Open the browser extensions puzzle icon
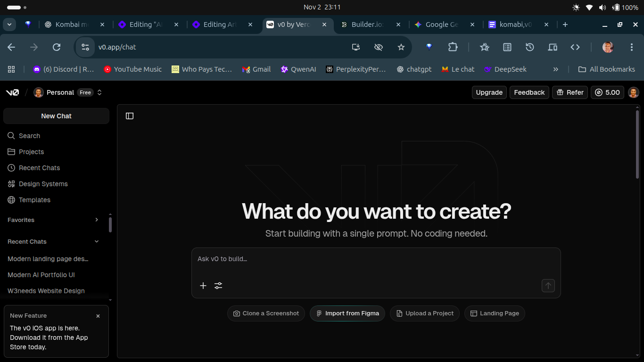The height and width of the screenshot is (362, 644). click(x=453, y=47)
